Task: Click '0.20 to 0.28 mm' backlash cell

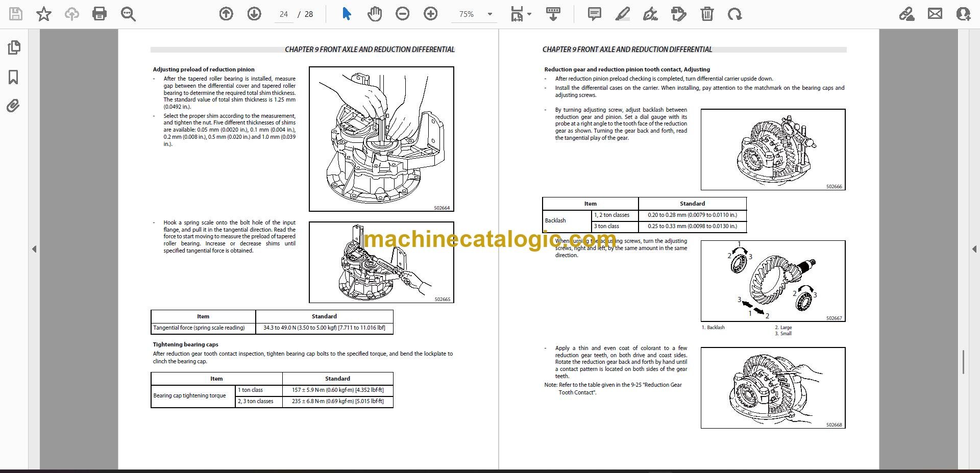Action: pyautogui.click(x=692, y=215)
